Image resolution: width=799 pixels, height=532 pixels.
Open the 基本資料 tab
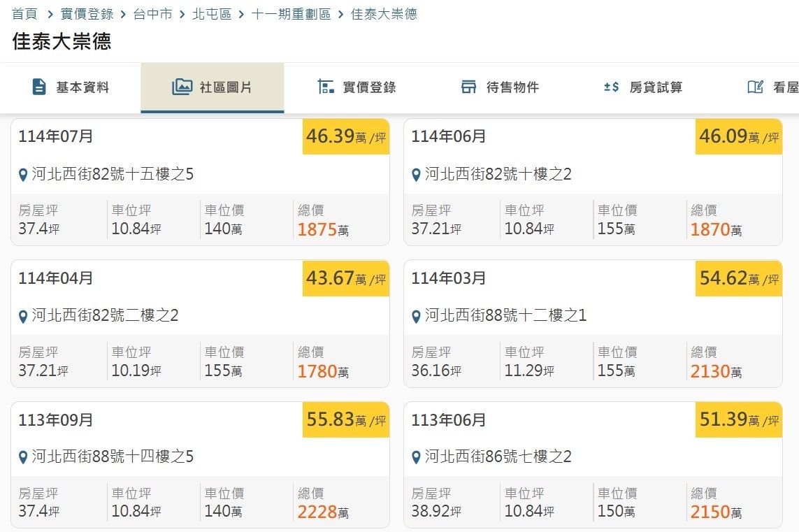tap(82, 87)
